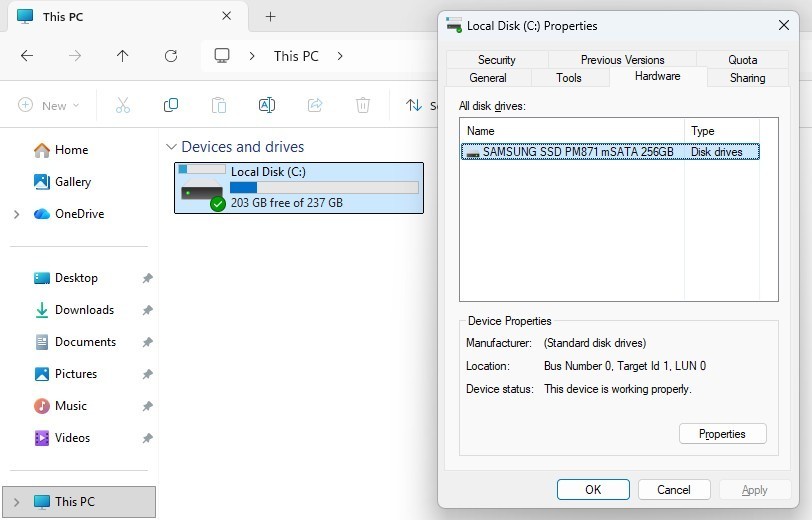Switch to the Tools tab

point(569,78)
